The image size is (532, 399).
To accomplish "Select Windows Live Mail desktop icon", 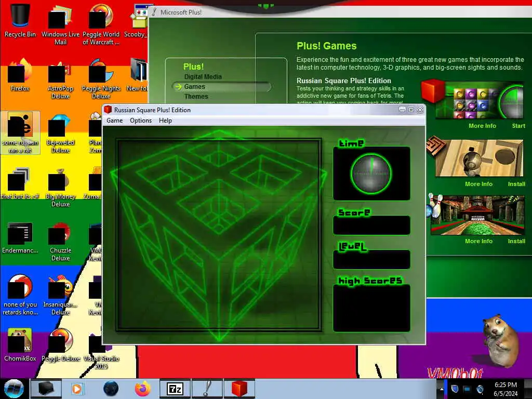I will tap(60, 24).
